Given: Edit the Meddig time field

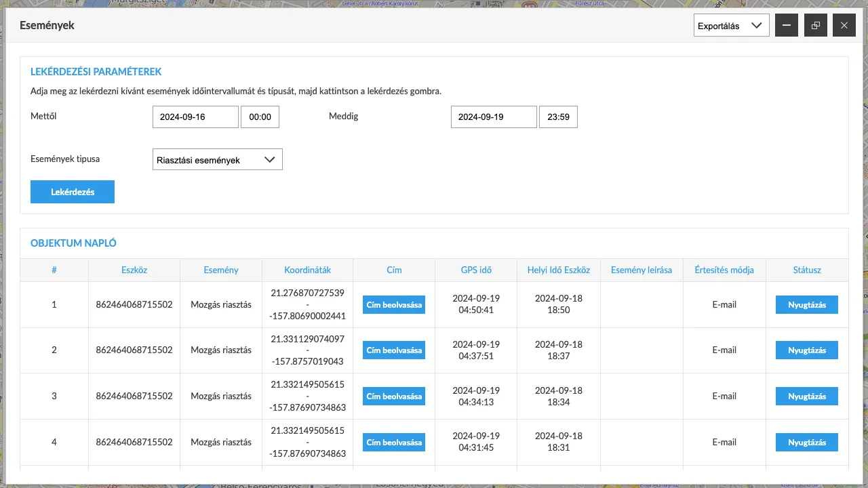Looking at the screenshot, I should [558, 117].
